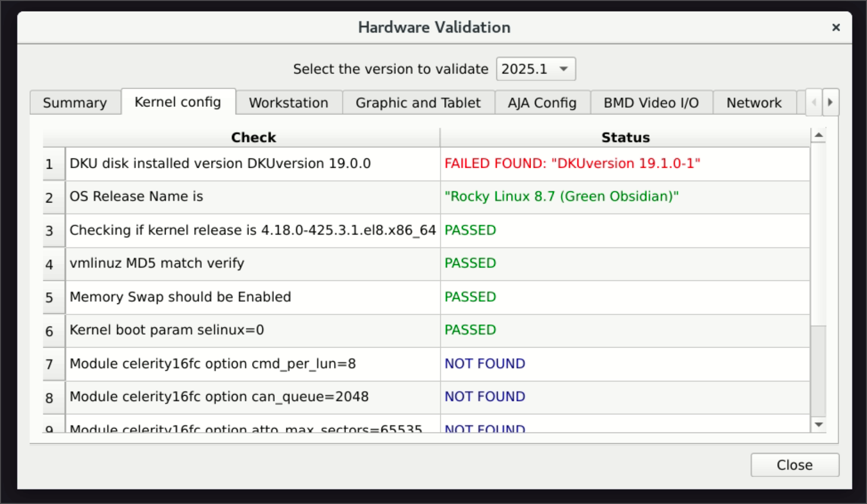Click the Status column header
Image resolution: width=867 pixels, height=504 pixels.
625,137
